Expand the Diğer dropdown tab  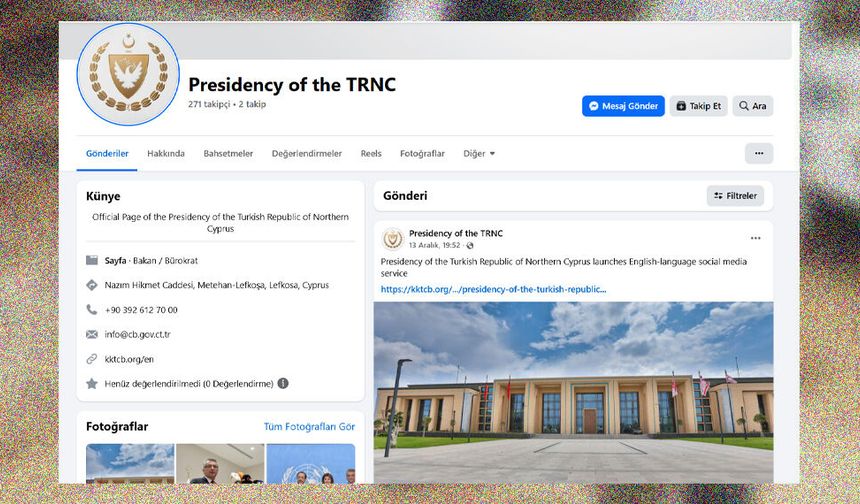pyautogui.click(x=479, y=154)
